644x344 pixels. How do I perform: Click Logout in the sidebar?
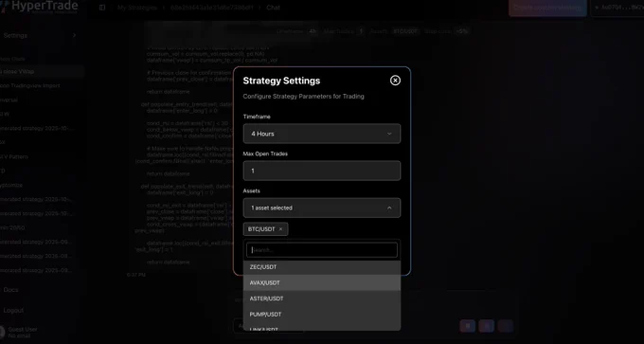pos(13,310)
